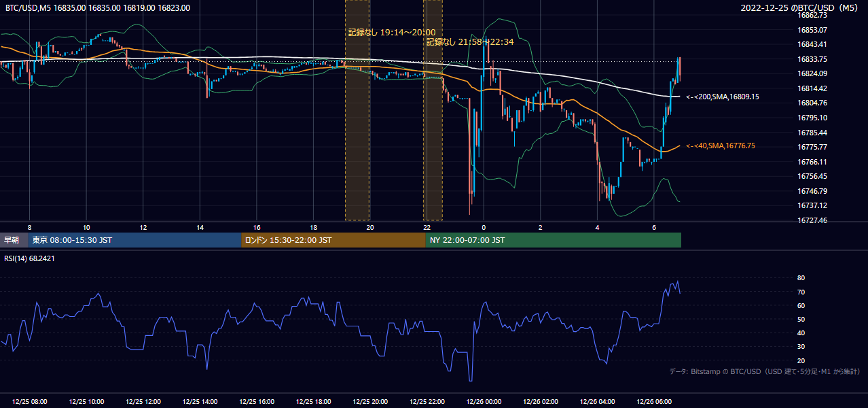Click date axis label '12/26 04:00'
This screenshot has width=868, height=408.
pyautogui.click(x=597, y=401)
